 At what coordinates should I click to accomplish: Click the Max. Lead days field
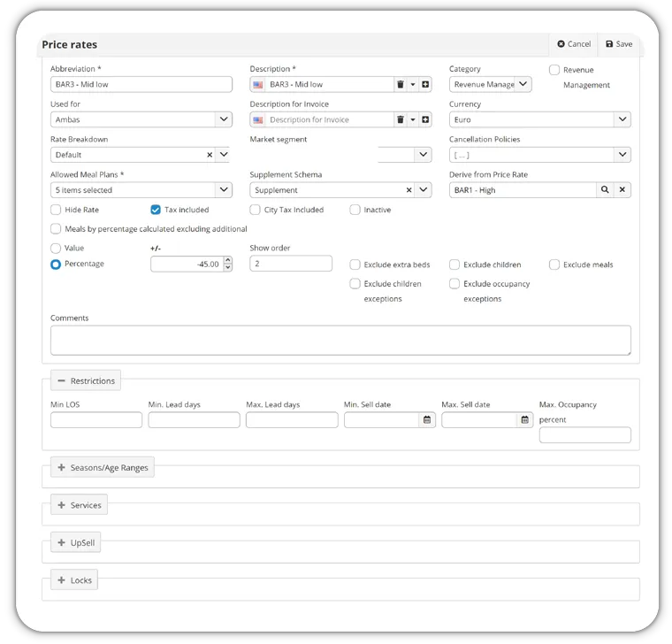point(292,420)
